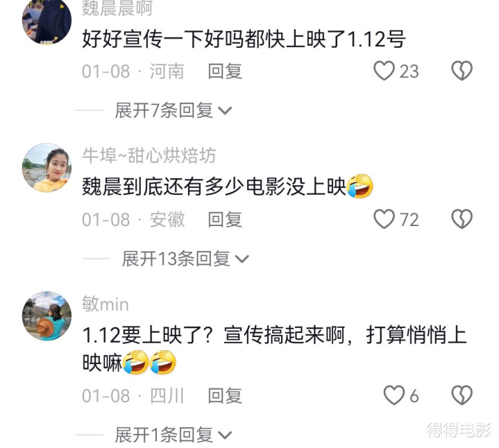Dislike the comment from 四川
499x448 pixels.
tap(462, 395)
